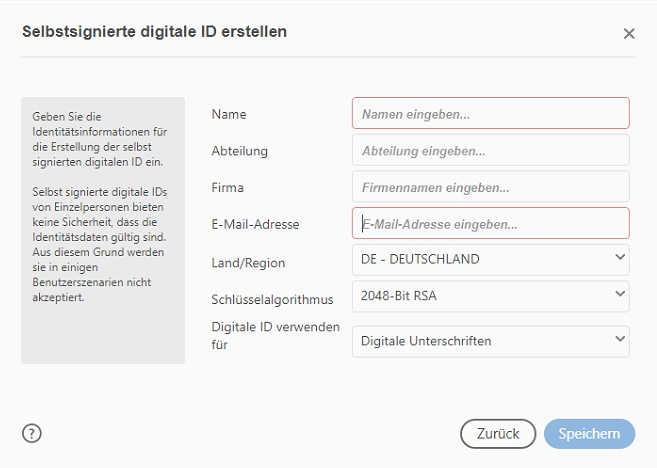Select the Firmennamen eingeben input
The image size is (657, 468).
(x=491, y=186)
